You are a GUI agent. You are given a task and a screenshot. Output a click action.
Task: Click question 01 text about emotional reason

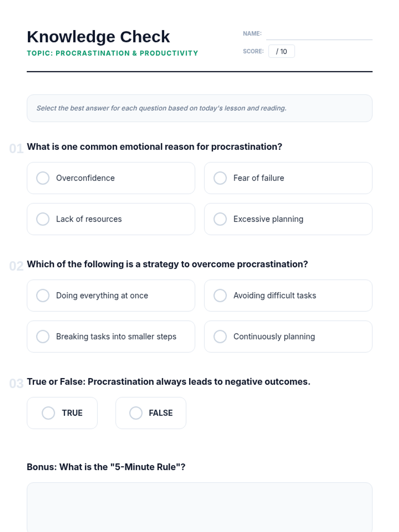[x=154, y=147]
